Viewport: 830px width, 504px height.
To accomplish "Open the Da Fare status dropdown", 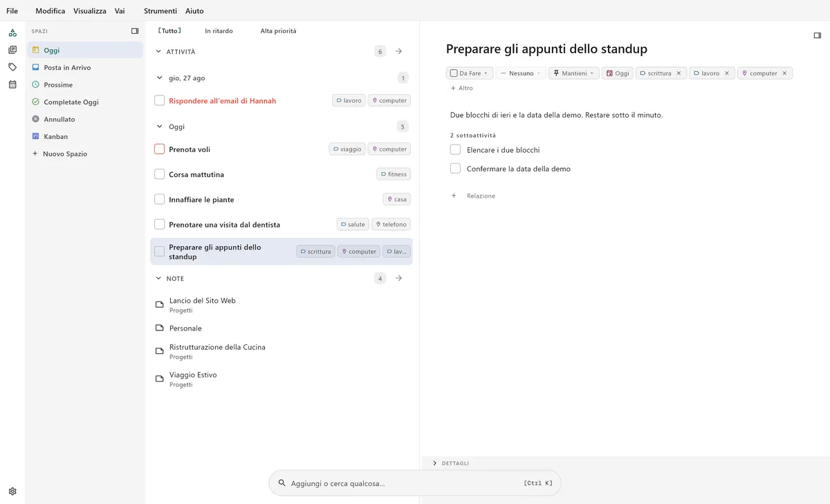I will 470,73.
